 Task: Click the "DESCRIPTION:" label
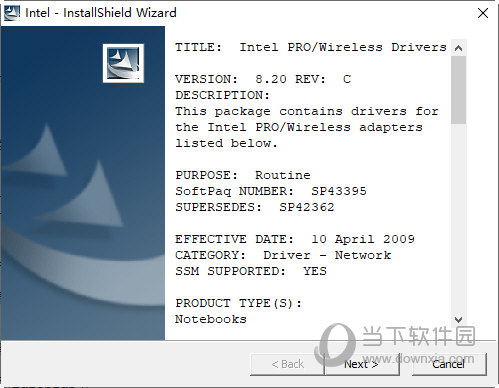pyautogui.click(x=222, y=95)
